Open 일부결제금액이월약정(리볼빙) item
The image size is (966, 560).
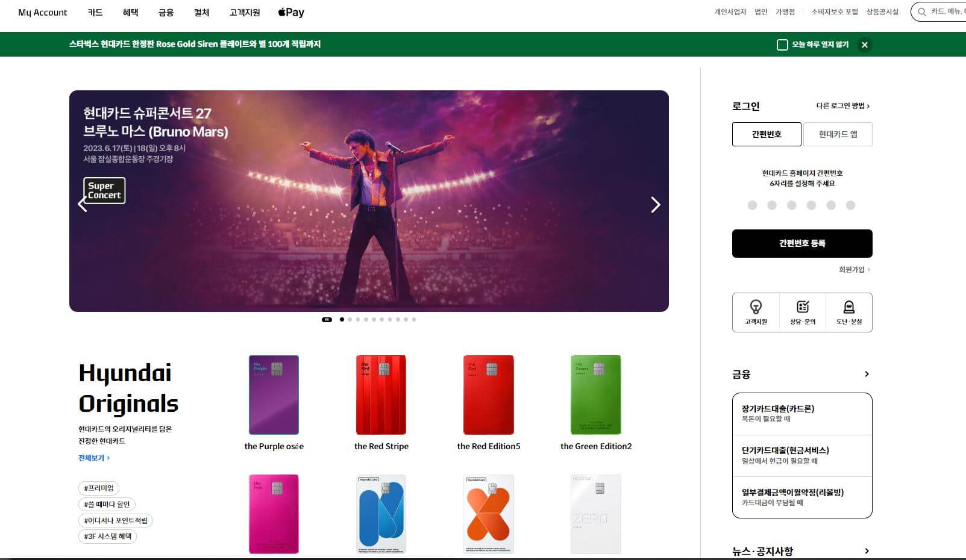coord(802,497)
